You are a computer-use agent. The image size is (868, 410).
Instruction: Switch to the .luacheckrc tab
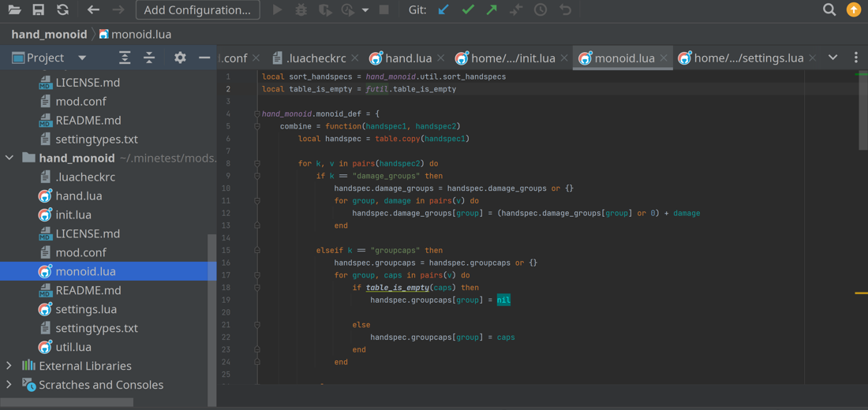[316, 58]
